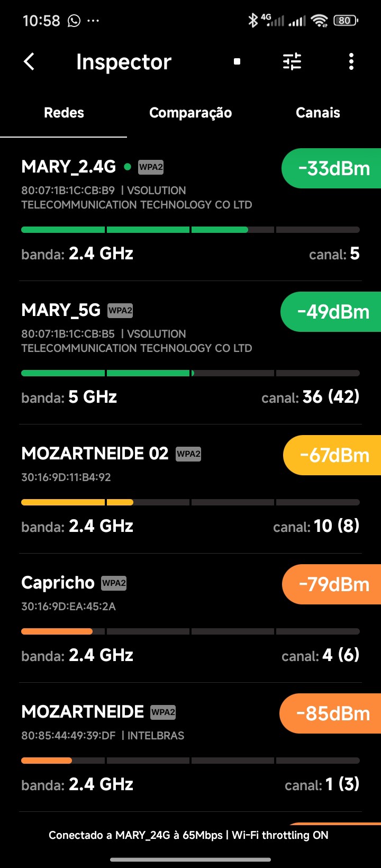Click the MOZARTNEIDE 02 yellow signal bar
The width and height of the screenshot is (381, 868).
[x=190, y=502]
